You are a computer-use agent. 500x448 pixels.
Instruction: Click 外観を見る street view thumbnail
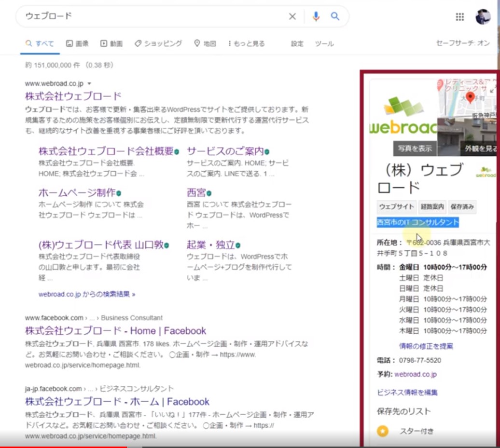(x=467, y=136)
